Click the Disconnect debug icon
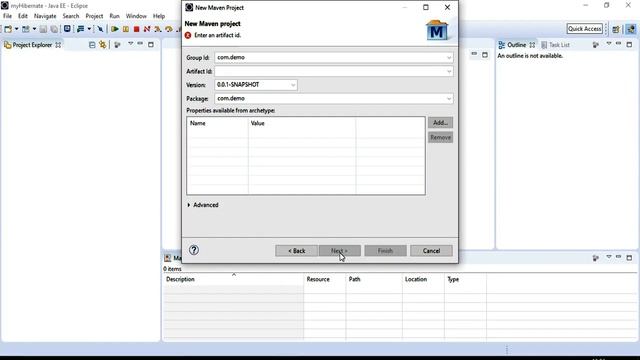The height and width of the screenshot is (360, 640). 147,29
